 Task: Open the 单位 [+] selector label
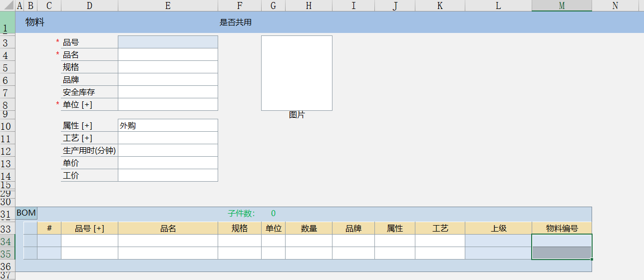pyautogui.click(x=77, y=105)
